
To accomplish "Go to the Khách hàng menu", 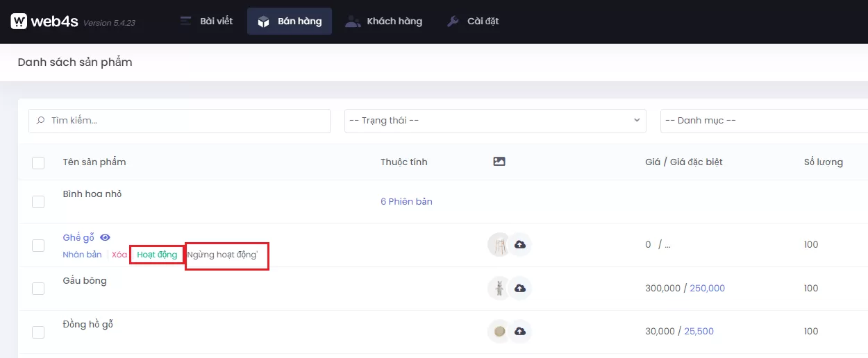I will (384, 22).
